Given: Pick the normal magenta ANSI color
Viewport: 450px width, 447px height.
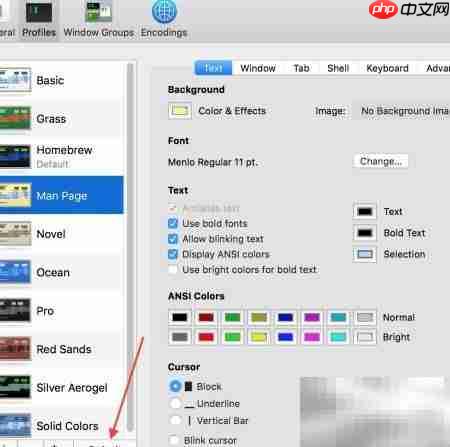Looking at the screenshot, I should [x=312, y=317].
